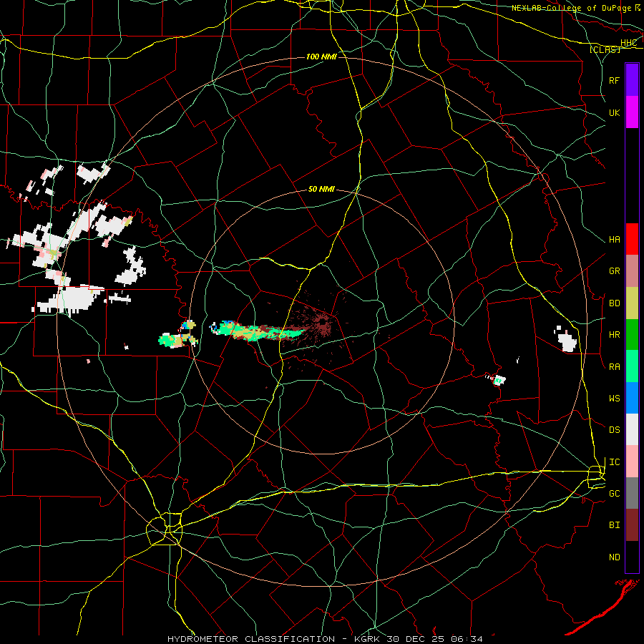The width and height of the screenshot is (644, 644).
Task: Click the [CLAS] units label
Action: (x=605, y=49)
